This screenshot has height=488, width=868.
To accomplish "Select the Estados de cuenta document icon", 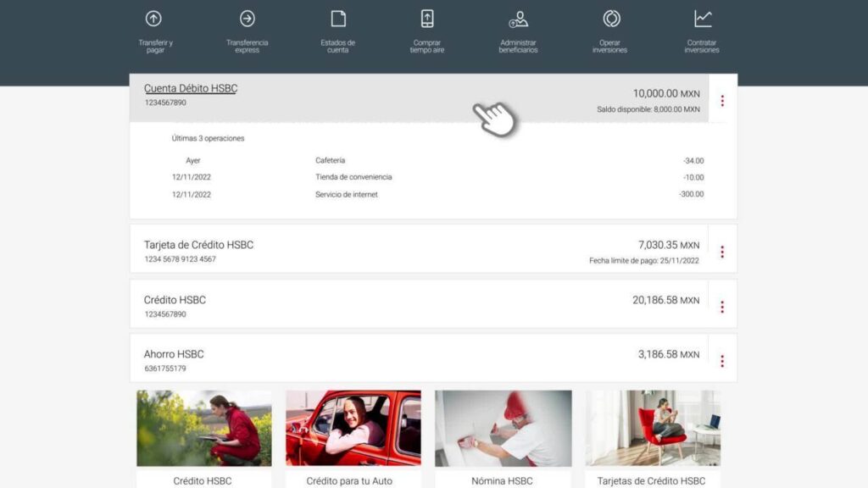I will 338,19.
